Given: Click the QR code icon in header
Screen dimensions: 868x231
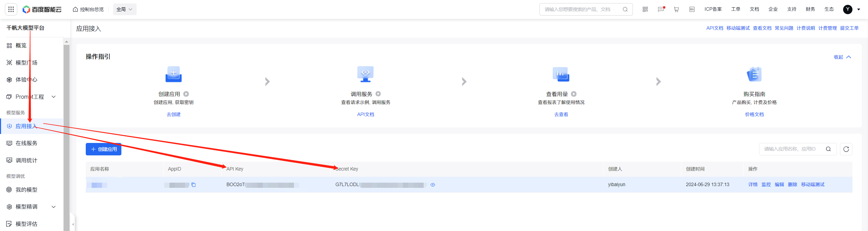Looking at the screenshot, I should click(645, 9).
